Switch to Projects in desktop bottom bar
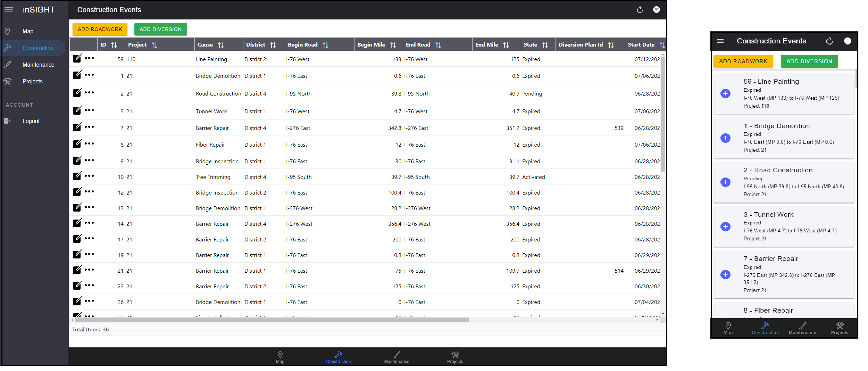 pyautogui.click(x=455, y=357)
